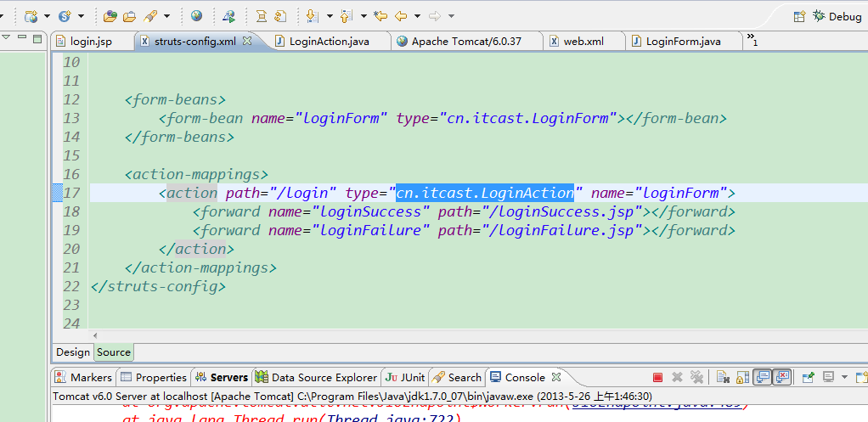Close the struts-config.xml editor tab

pyautogui.click(x=247, y=41)
